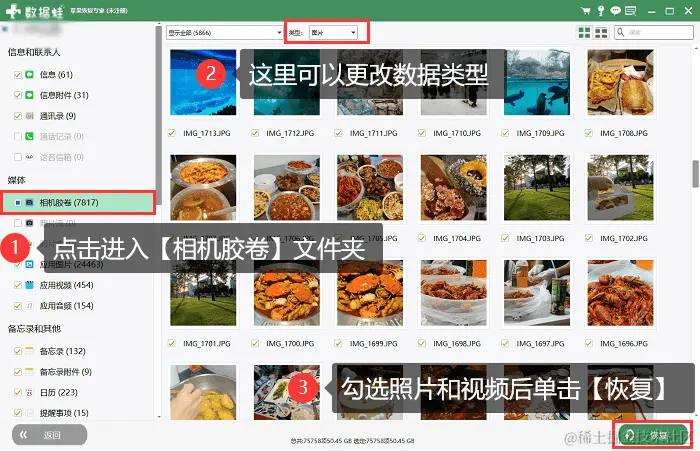Screen dimensions: 700x451
Task: Click the 备忘录 notes icon
Action: pos(29,351)
